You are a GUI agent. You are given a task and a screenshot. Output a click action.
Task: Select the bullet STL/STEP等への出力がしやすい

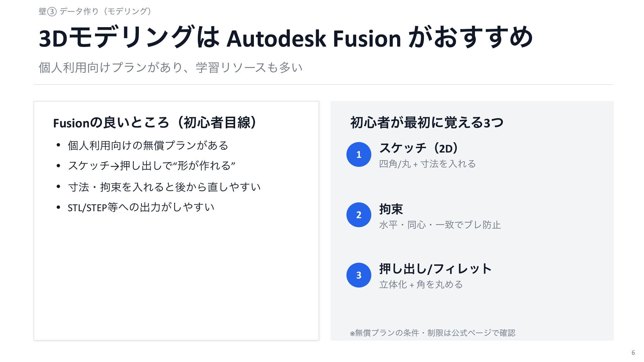[x=141, y=207]
